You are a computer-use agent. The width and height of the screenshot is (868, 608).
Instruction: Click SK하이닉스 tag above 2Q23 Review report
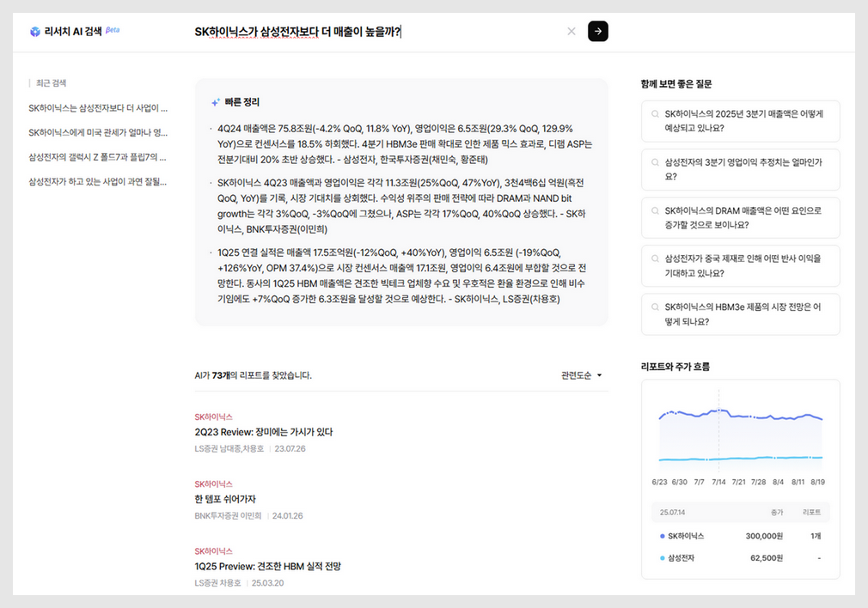click(x=213, y=416)
